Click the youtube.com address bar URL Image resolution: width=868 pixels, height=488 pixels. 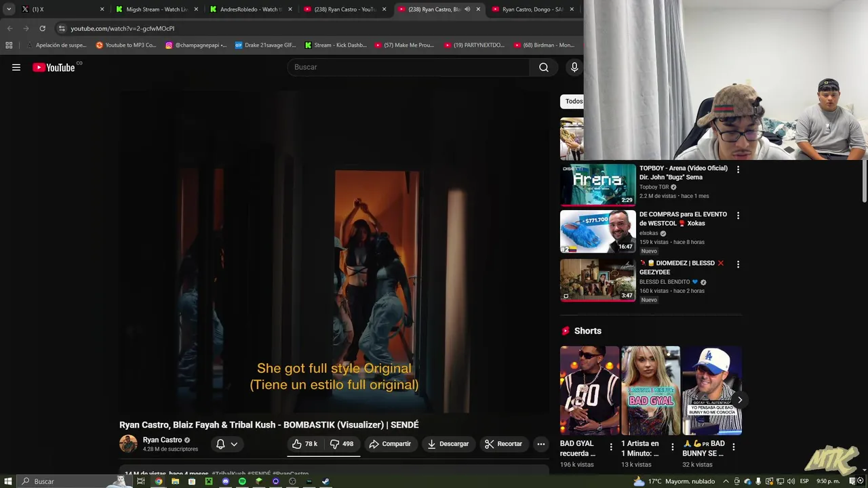[x=123, y=28]
